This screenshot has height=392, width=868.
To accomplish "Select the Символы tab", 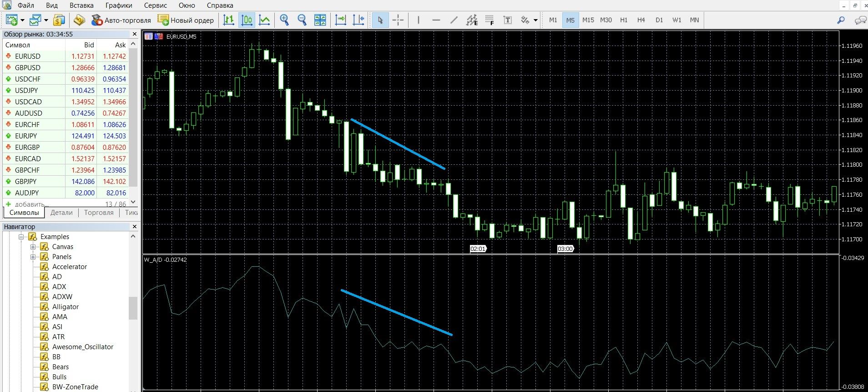I will click(24, 213).
